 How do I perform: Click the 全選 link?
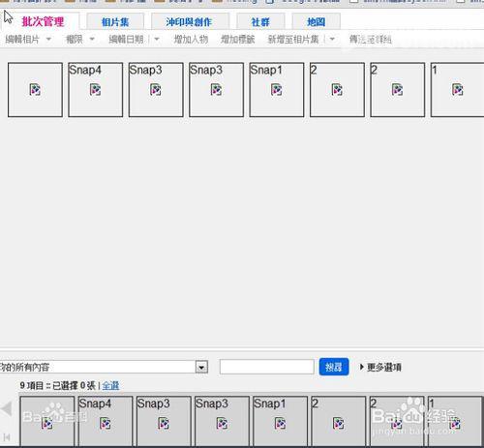tap(110, 385)
